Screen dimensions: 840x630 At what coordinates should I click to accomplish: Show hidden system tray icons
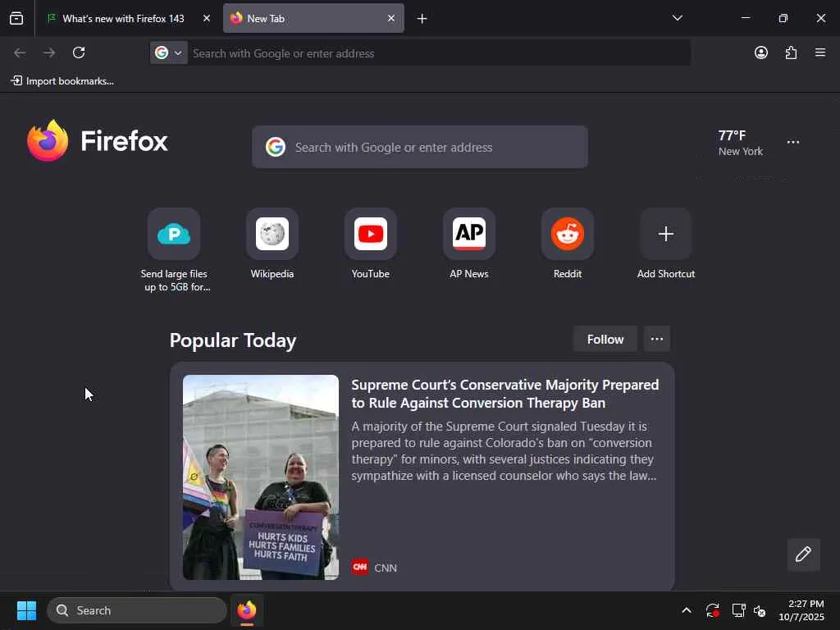[x=687, y=610]
